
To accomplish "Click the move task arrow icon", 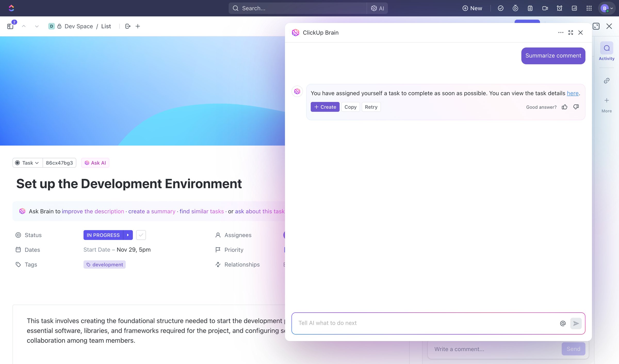I will pos(128,26).
